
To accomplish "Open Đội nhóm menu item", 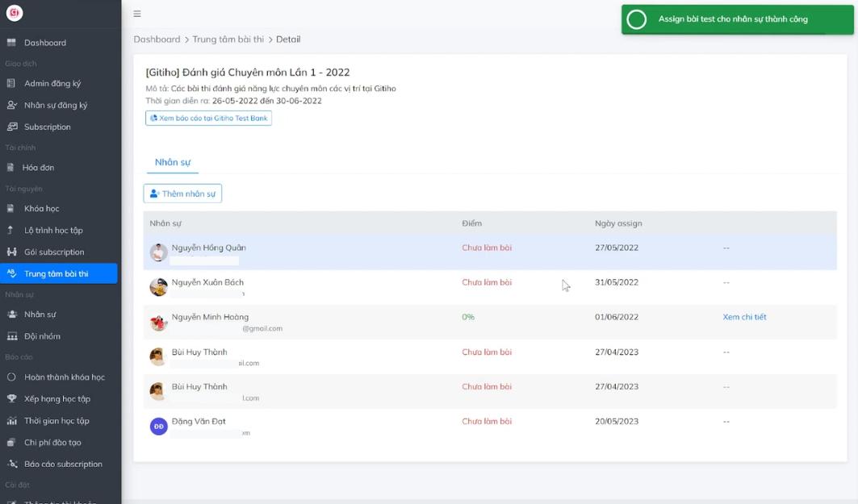I will pos(42,336).
